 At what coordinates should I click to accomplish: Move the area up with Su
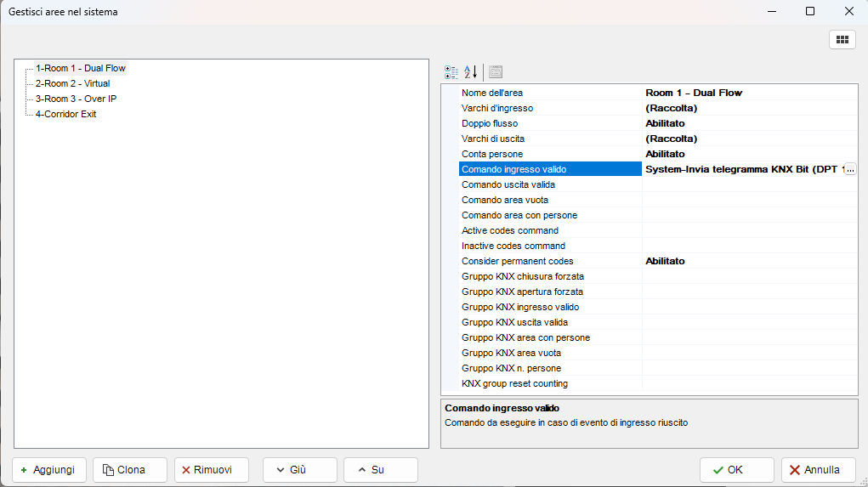pyautogui.click(x=380, y=470)
